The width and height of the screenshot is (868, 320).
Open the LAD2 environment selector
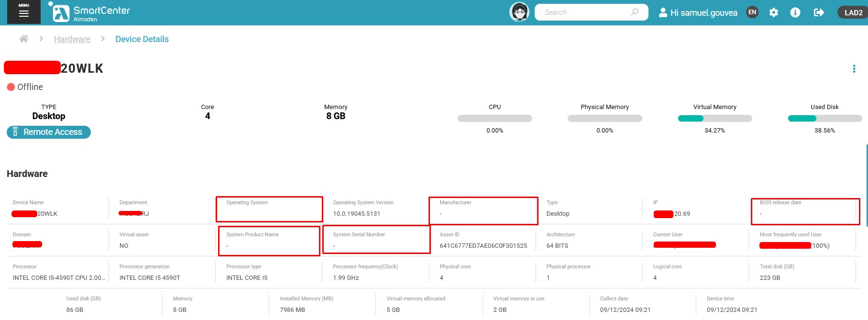(x=853, y=12)
